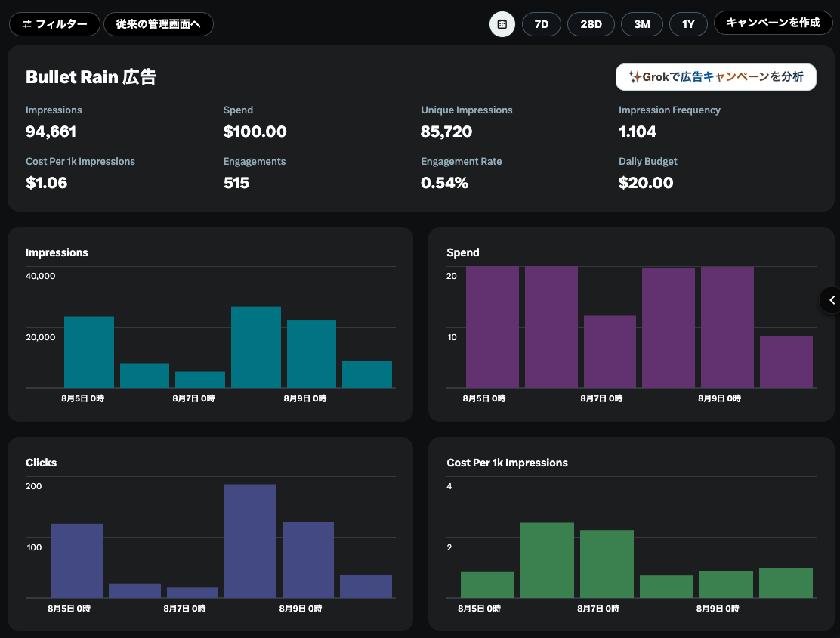Click the $20.00 daily budget value
840x638 pixels.
646,183
